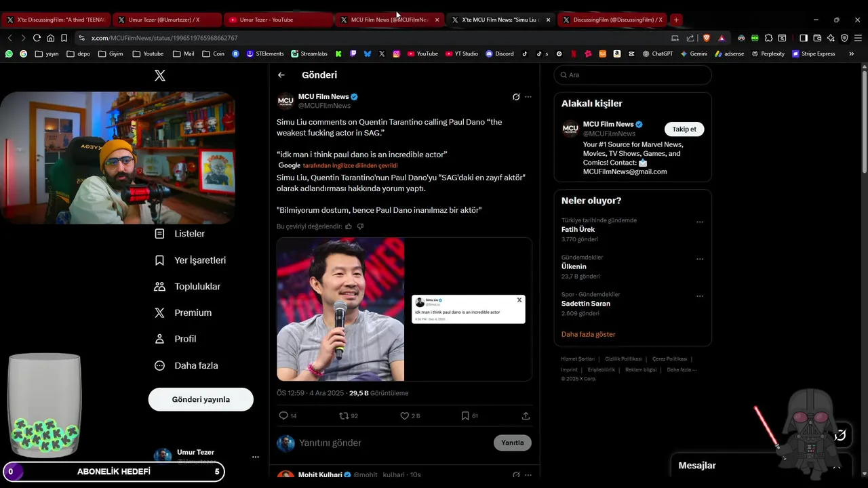This screenshot has width=868, height=488.
Task: Open Amazon bookmark icon
Action: [617, 54]
